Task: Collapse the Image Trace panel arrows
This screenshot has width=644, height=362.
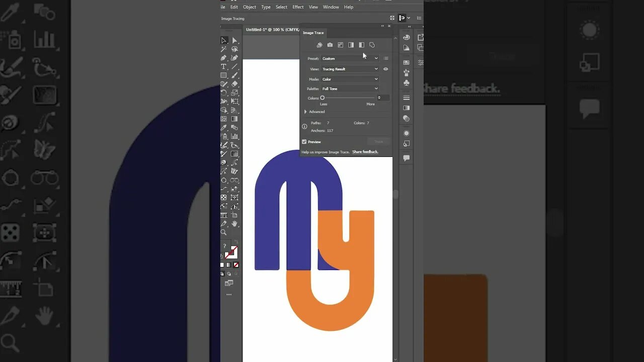Action: [382, 26]
